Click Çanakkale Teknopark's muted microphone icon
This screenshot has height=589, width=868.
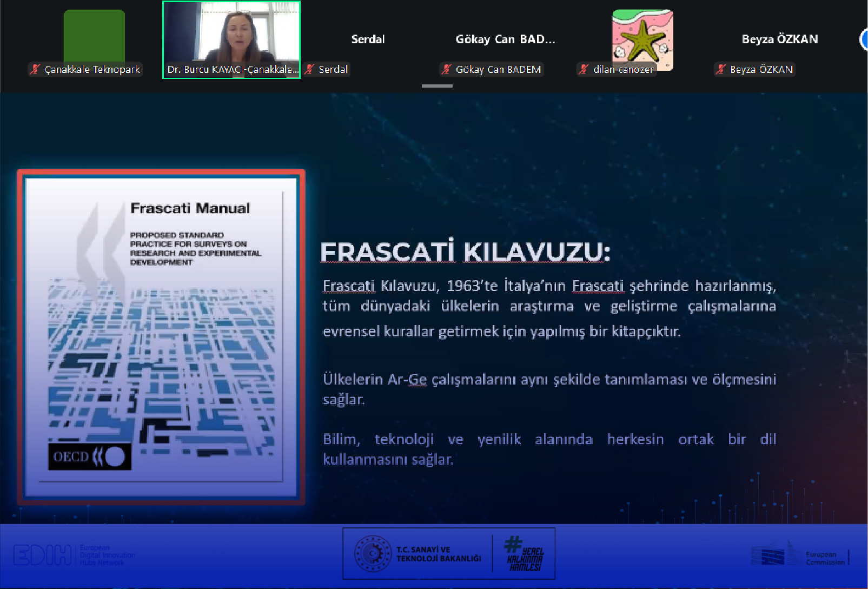(x=36, y=69)
